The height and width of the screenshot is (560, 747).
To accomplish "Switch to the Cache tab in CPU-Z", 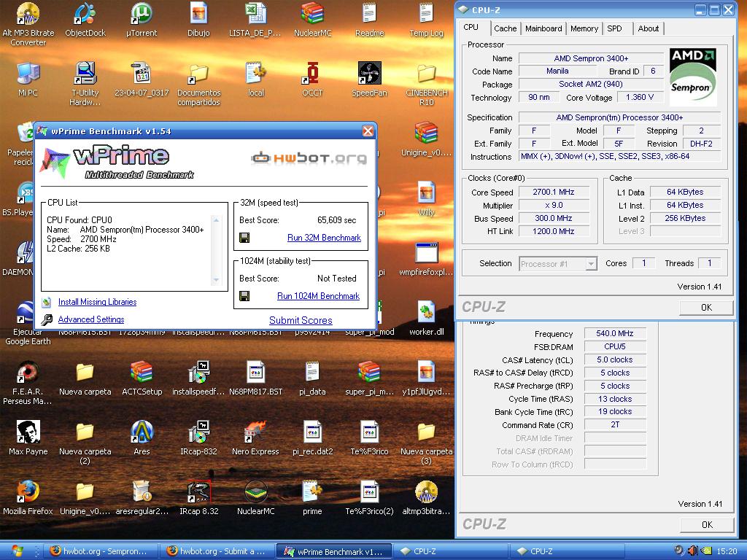I will click(505, 28).
